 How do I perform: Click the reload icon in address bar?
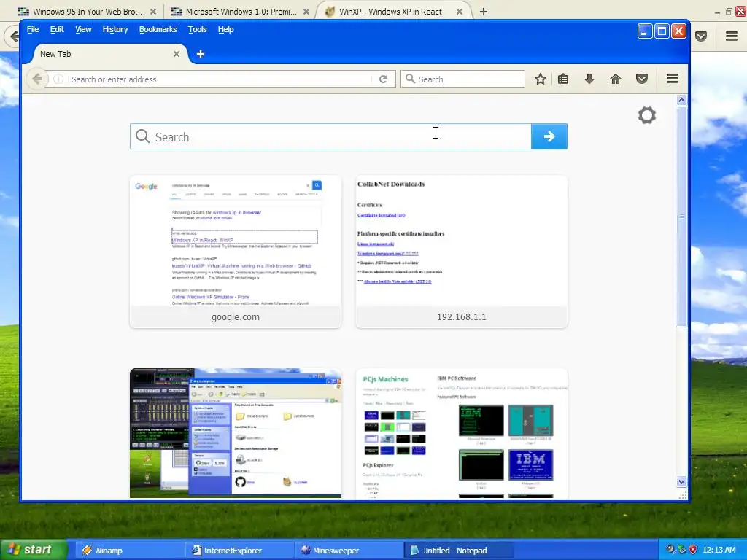coord(383,79)
